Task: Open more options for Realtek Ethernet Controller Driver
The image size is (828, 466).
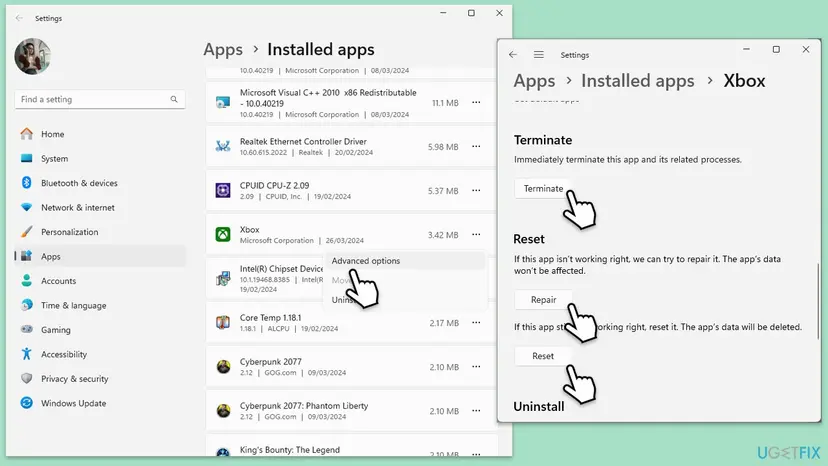Action: click(476, 146)
